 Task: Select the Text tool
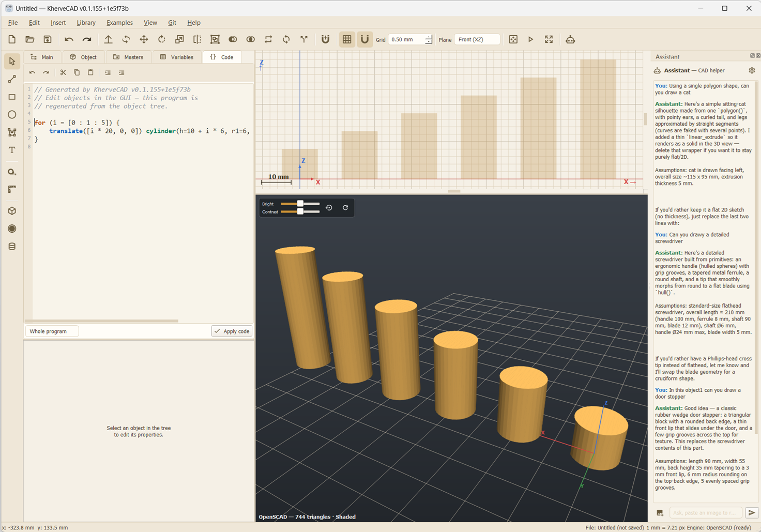click(x=12, y=150)
